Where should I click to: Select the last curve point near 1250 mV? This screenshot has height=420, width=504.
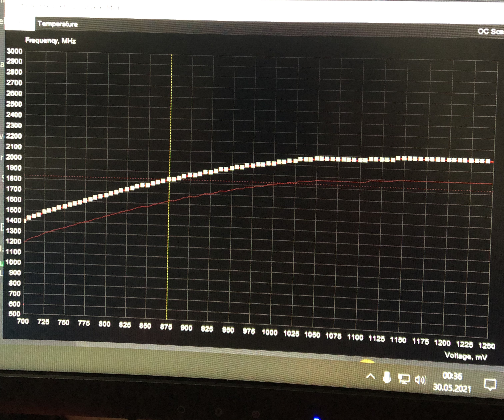pos(488,161)
